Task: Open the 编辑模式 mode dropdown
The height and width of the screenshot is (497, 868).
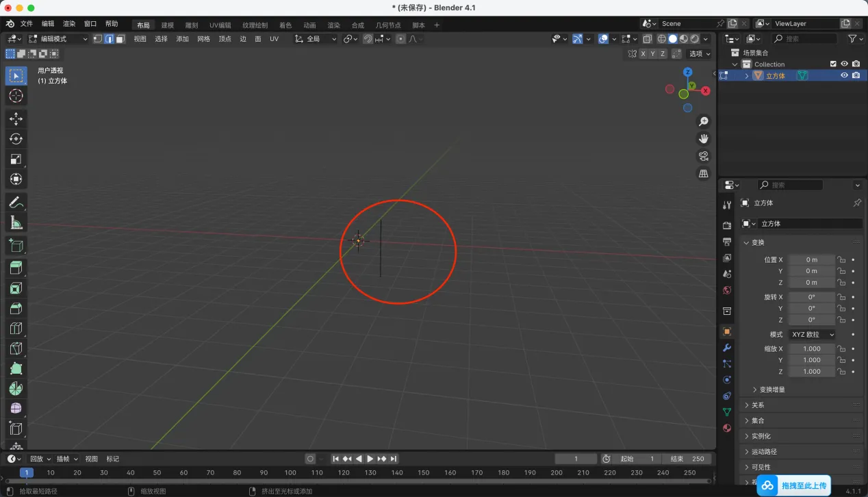Action: click(x=58, y=39)
